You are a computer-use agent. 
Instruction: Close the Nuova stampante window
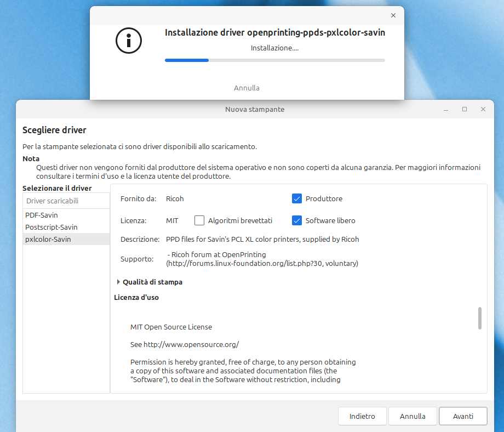483,109
